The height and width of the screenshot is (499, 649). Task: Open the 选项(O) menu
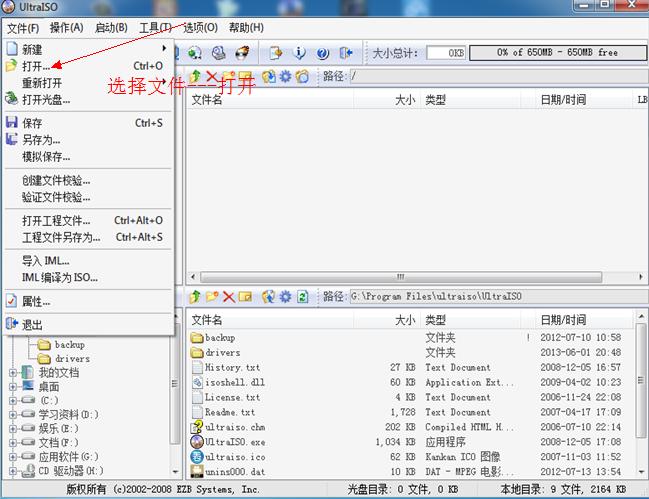200,28
